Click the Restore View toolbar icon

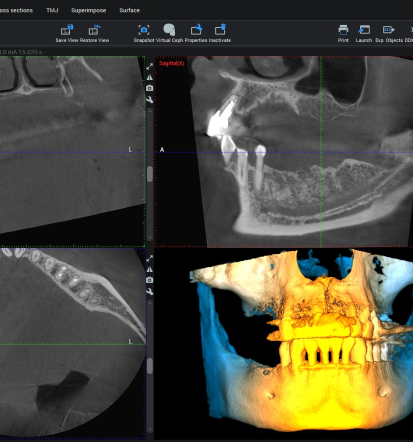[x=95, y=30]
